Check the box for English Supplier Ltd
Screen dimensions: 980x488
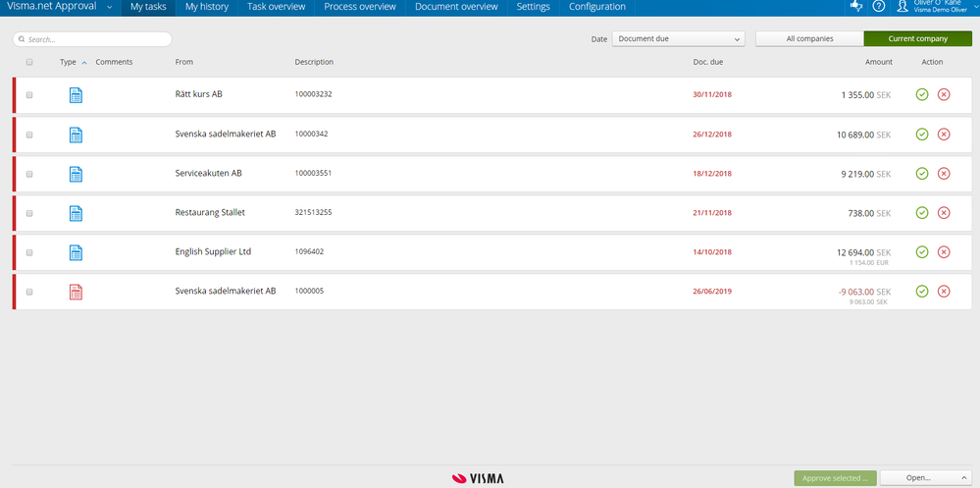click(x=29, y=252)
